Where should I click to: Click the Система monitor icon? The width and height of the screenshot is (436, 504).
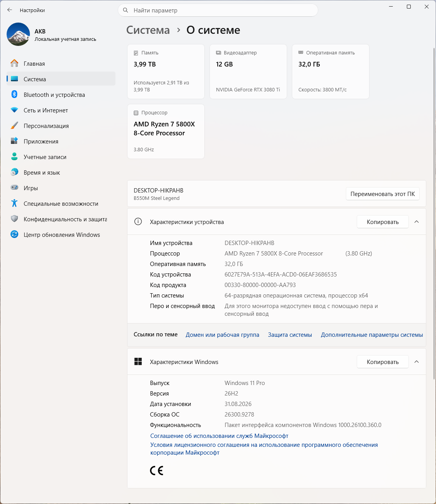tap(14, 79)
